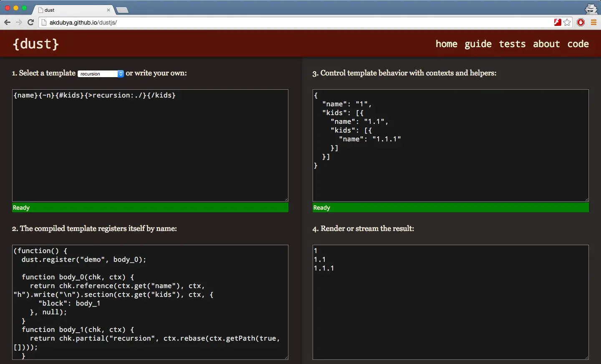
Task: Click the resize handle of the context editor
Action: pyautogui.click(x=586, y=199)
